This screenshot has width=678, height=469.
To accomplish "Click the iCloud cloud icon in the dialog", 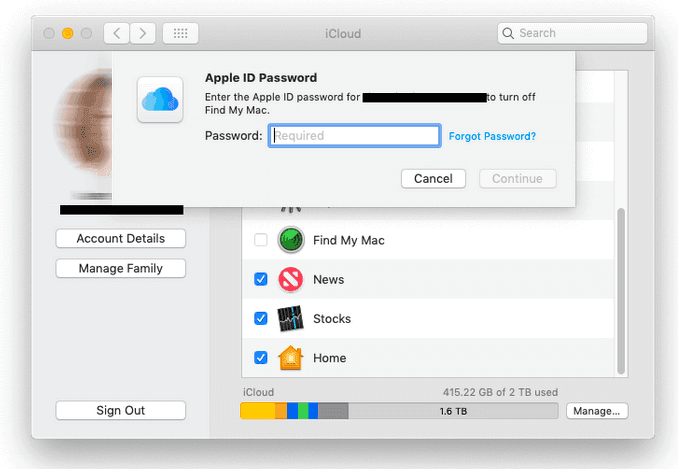I will [x=160, y=99].
